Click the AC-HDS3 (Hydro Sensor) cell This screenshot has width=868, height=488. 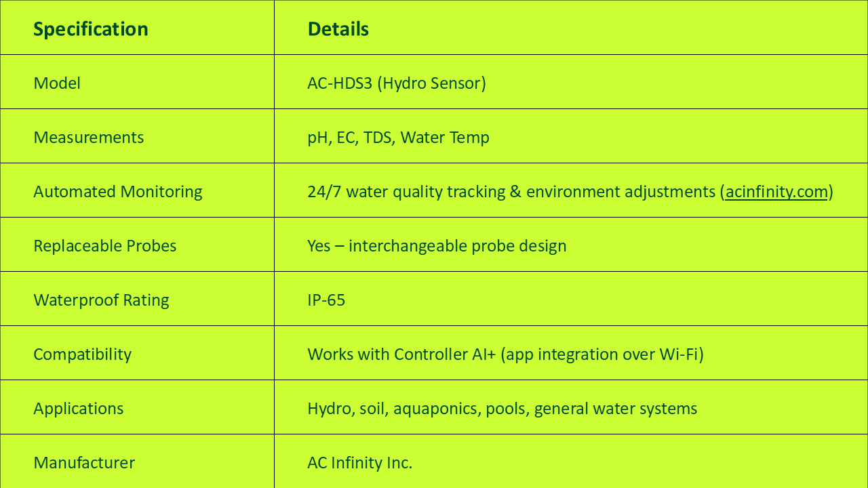tap(397, 83)
